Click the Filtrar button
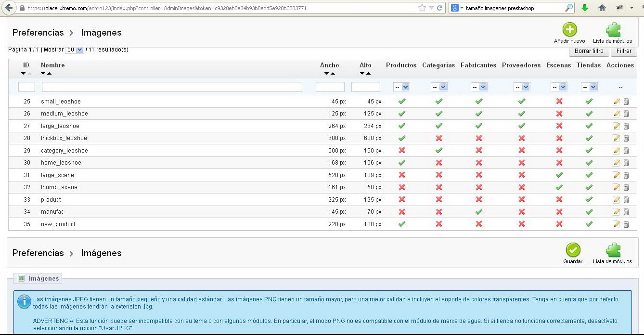The height and width of the screenshot is (335, 644). [x=624, y=51]
